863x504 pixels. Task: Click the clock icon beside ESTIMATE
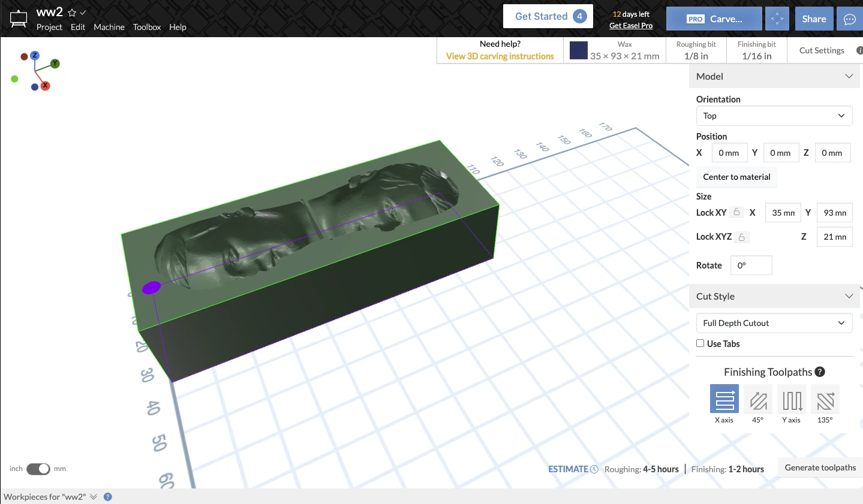[594, 469]
